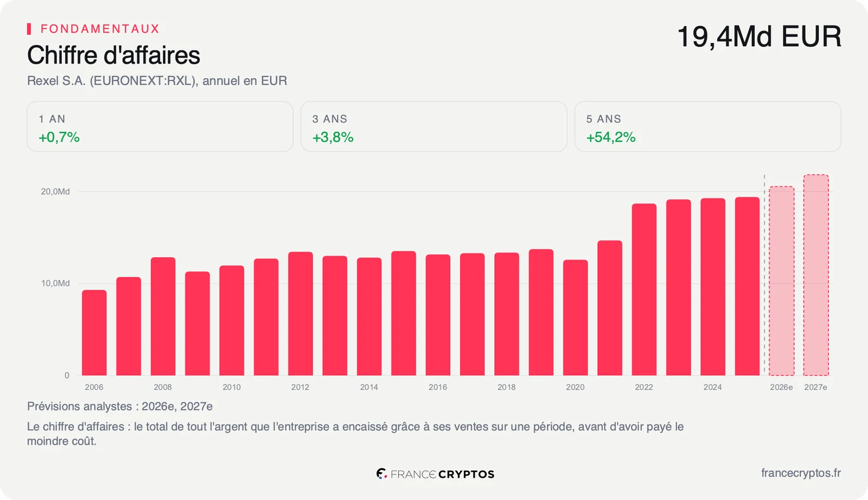Click the 2014 revenue bar
The height and width of the screenshot is (500, 868).
point(369,317)
